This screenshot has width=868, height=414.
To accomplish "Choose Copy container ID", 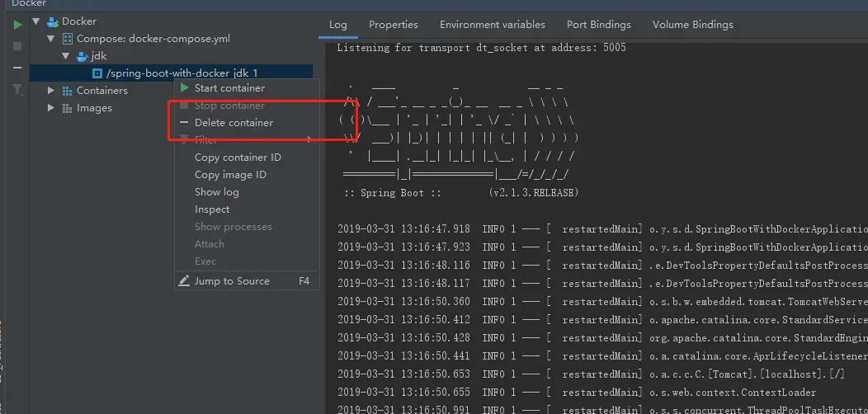I will [x=247, y=158].
